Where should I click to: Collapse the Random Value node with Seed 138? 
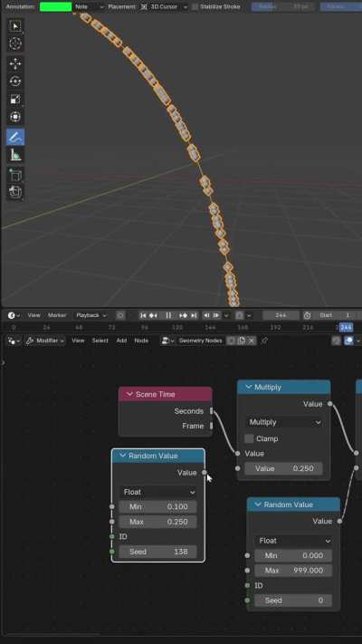pyautogui.click(x=122, y=456)
